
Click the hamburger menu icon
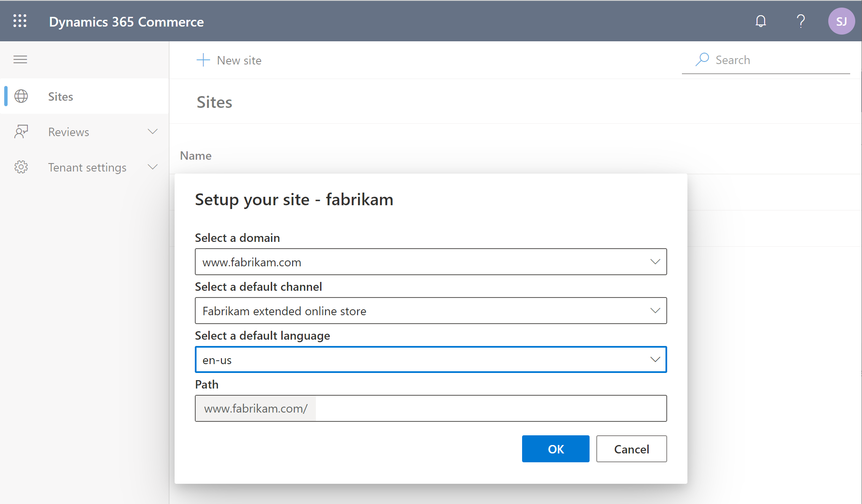pyautogui.click(x=20, y=59)
